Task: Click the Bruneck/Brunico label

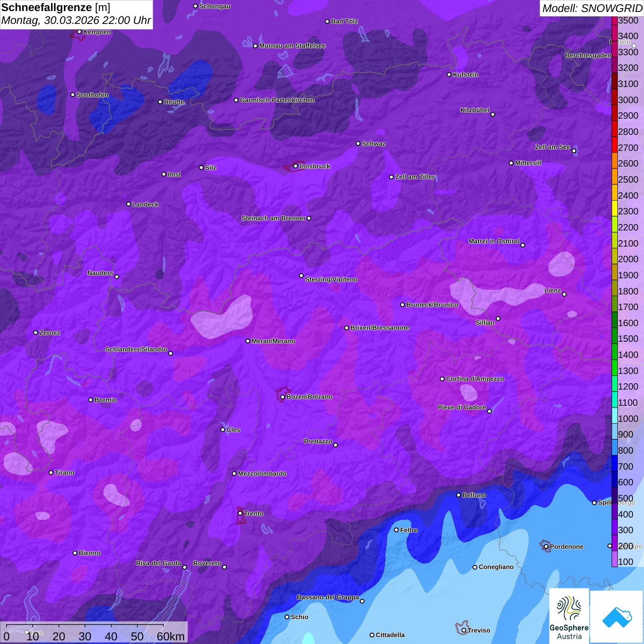Action: pyautogui.click(x=432, y=305)
